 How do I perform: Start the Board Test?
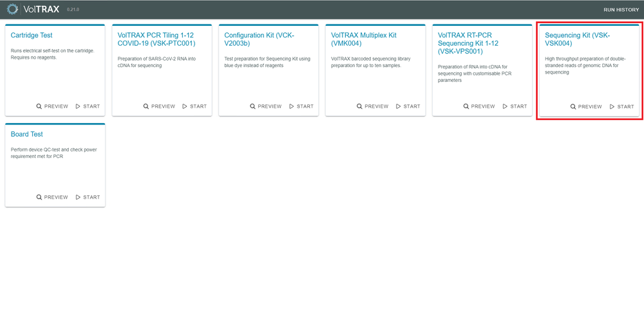pyautogui.click(x=88, y=197)
